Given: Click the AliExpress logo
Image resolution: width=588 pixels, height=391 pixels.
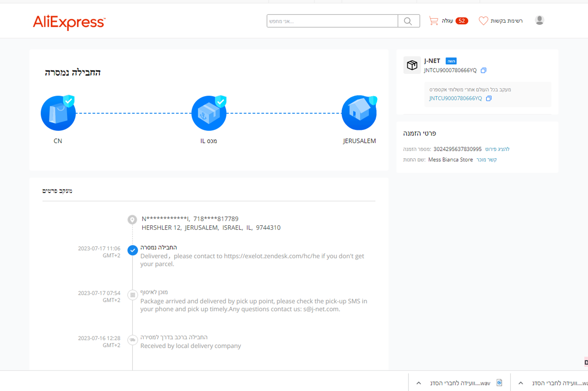Looking at the screenshot, I should point(69,22).
